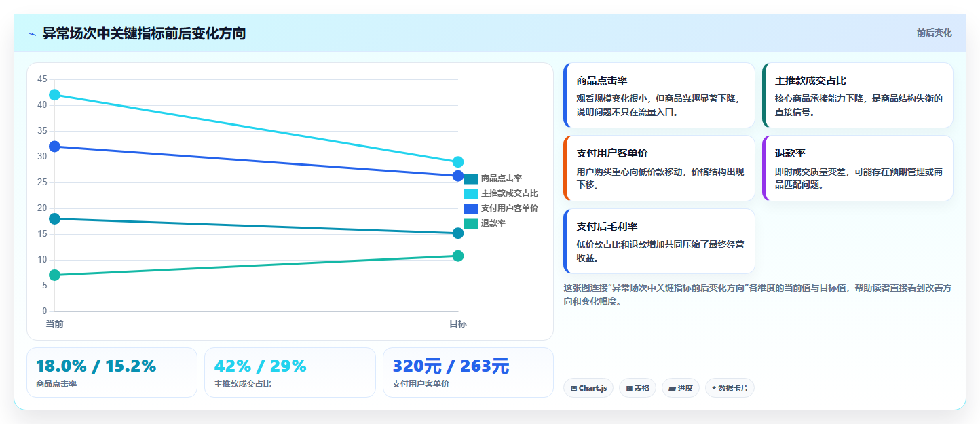Click the 表格 tag chip

[637, 388]
